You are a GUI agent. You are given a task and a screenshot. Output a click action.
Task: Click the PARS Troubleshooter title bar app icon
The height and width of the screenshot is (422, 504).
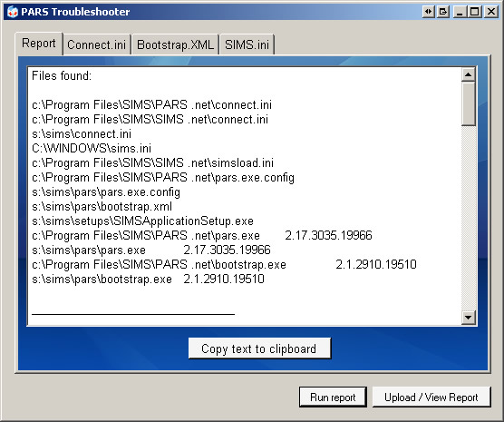tap(12, 12)
